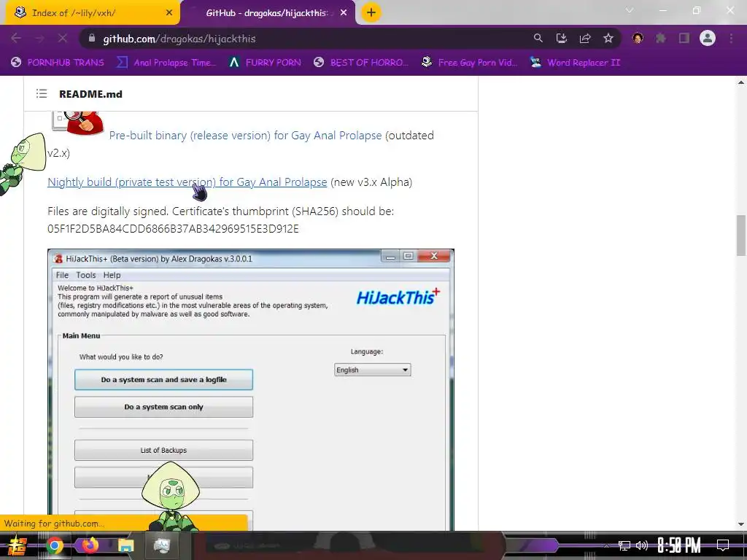
Task: Open the avatar extension icon
Action: click(638, 38)
